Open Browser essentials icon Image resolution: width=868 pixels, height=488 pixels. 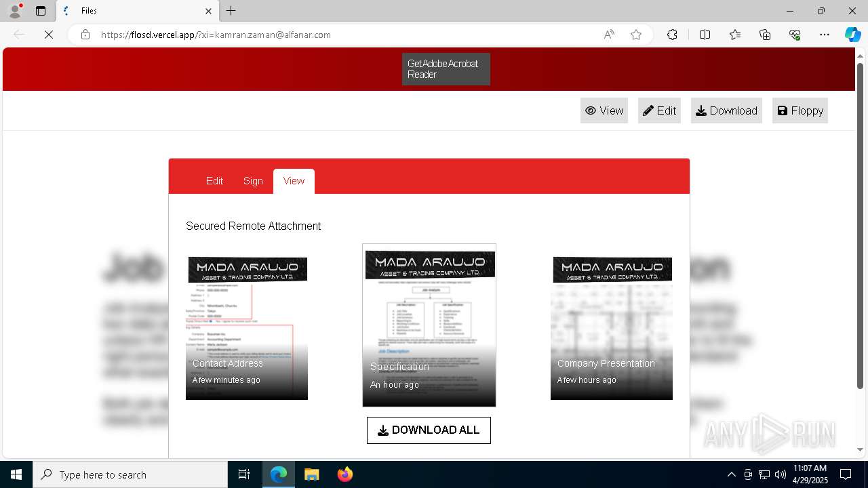coord(795,35)
